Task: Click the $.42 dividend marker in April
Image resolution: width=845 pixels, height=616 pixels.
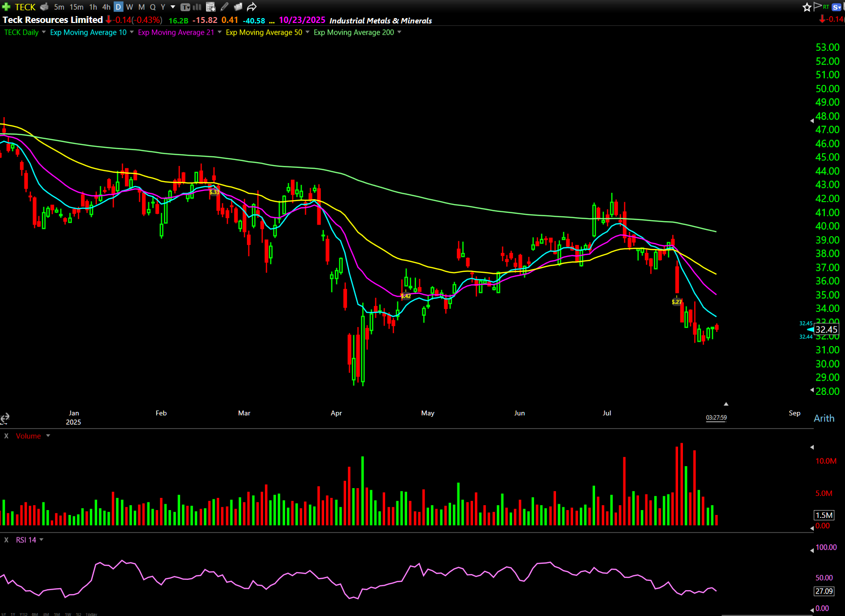Action: [406, 296]
